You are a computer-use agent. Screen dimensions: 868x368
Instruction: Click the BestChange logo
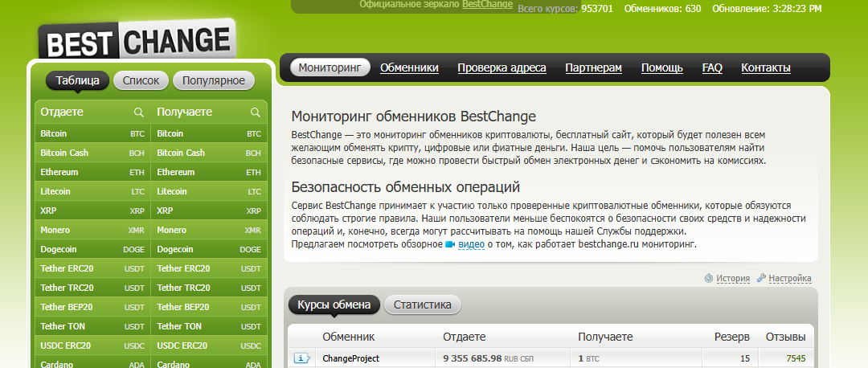[137, 39]
